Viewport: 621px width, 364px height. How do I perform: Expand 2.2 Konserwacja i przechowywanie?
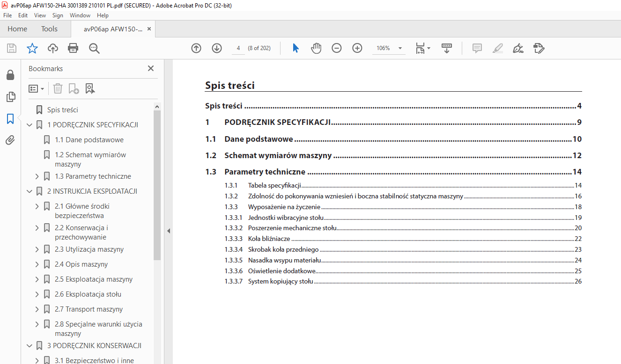(x=37, y=228)
